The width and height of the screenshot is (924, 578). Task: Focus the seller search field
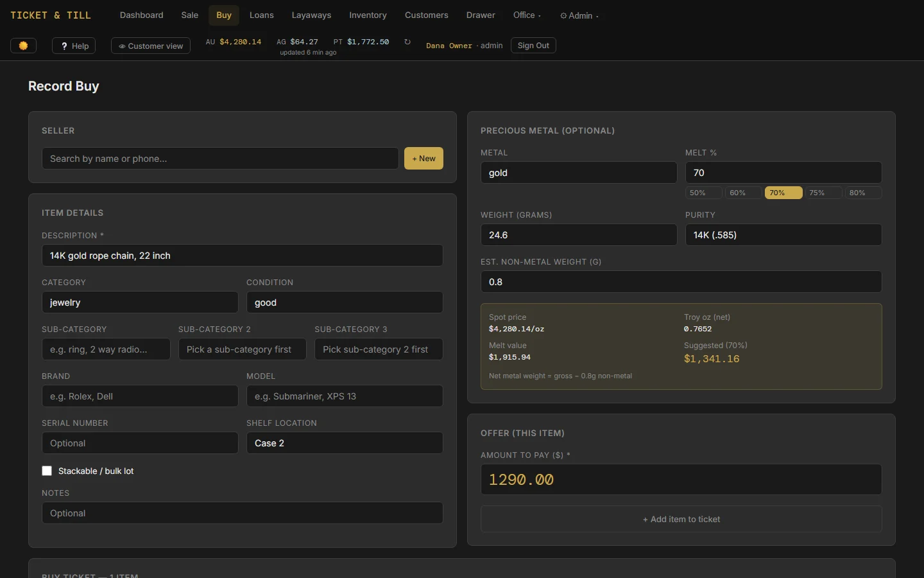tap(220, 159)
